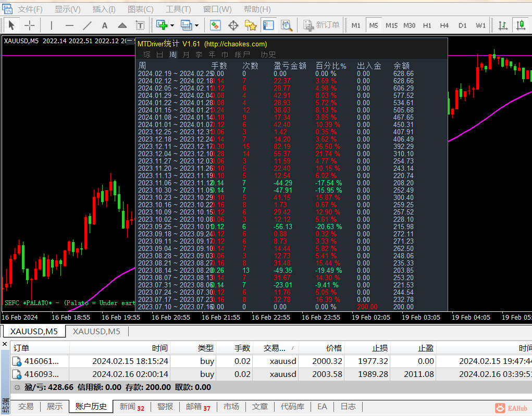Click the http://chaokes.com link
The height and width of the screenshot is (416, 532).
236,44
